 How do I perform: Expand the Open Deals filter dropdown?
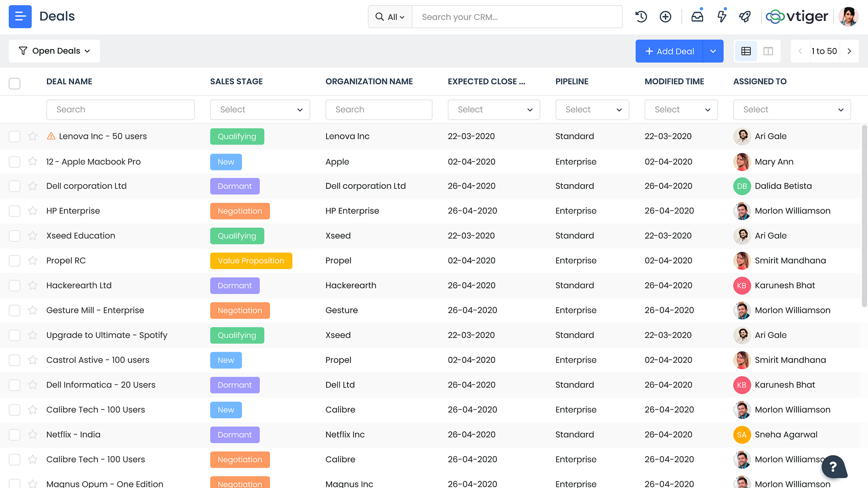point(54,51)
